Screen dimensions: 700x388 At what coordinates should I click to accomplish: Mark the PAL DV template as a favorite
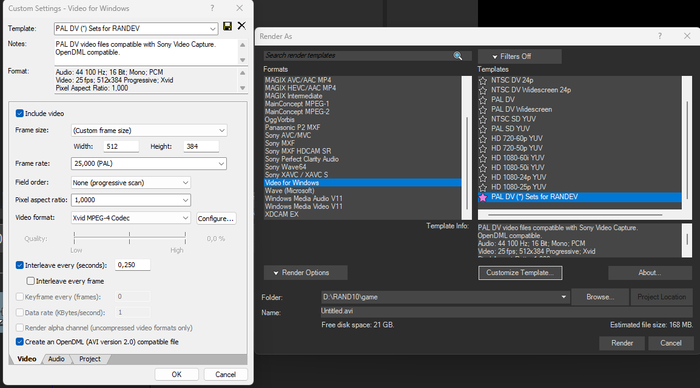click(x=483, y=100)
